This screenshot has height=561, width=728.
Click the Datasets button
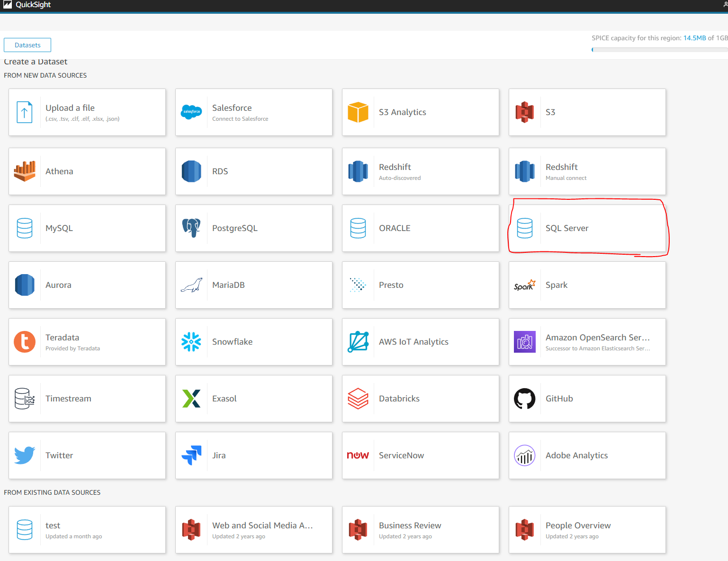click(27, 45)
